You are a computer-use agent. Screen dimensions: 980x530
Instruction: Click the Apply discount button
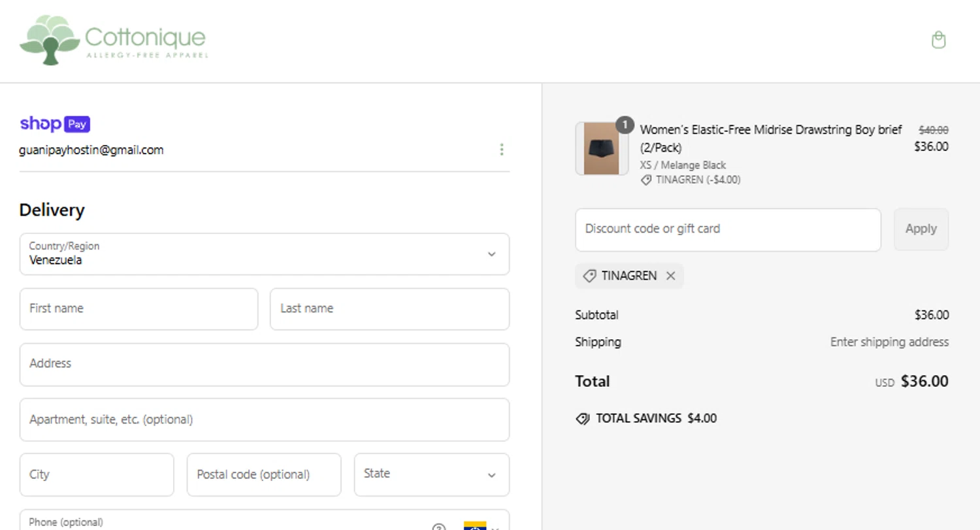pyautogui.click(x=921, y=229)
